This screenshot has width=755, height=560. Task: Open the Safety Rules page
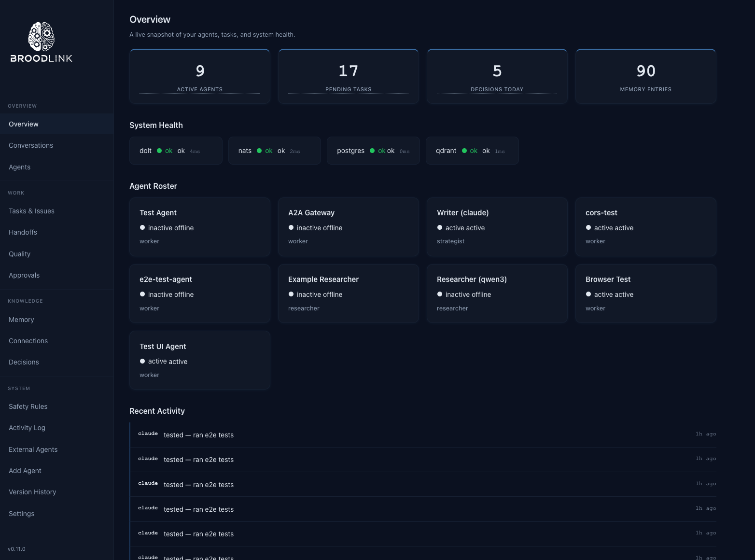[x=28, y=406]
